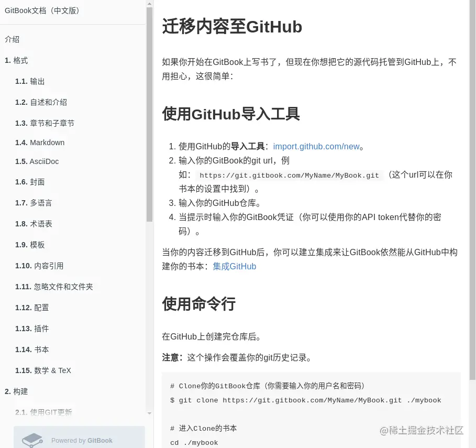Open the 集成GitHub link
The height and width of the screenshot is (448, 476).
tap(235, 266)
